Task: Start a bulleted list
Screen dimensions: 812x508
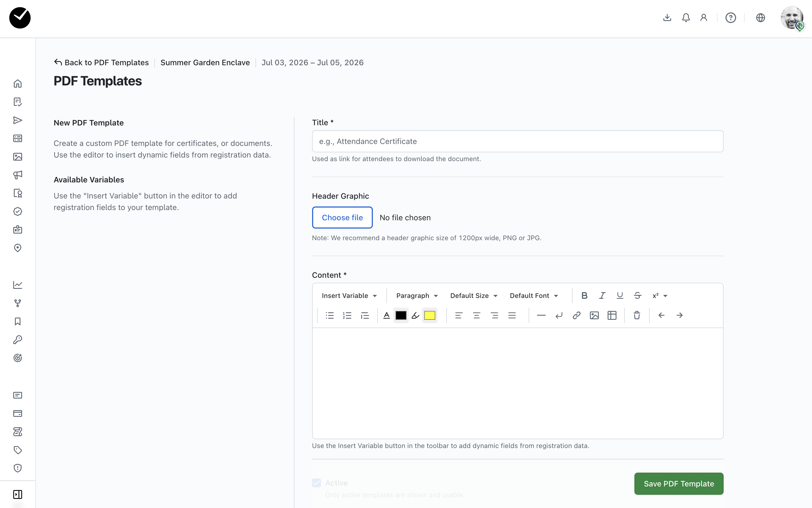Action: [x=330, y=315]
